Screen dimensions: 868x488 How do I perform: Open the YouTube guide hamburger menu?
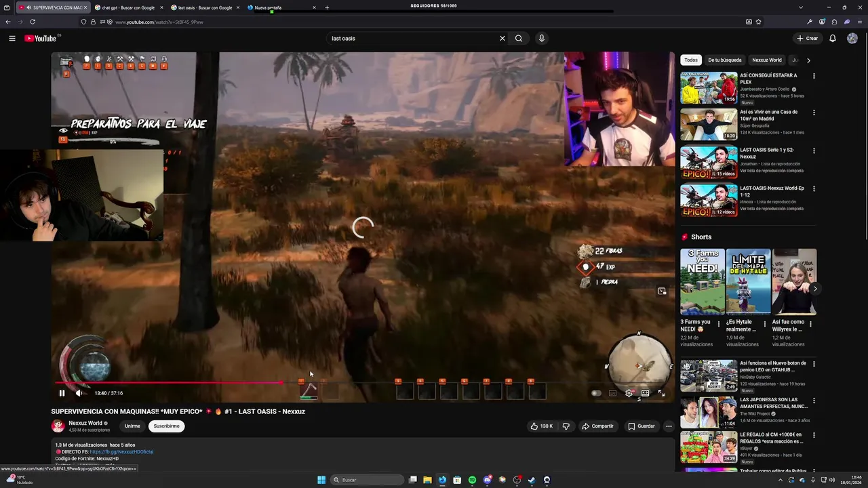coord(12,39)
